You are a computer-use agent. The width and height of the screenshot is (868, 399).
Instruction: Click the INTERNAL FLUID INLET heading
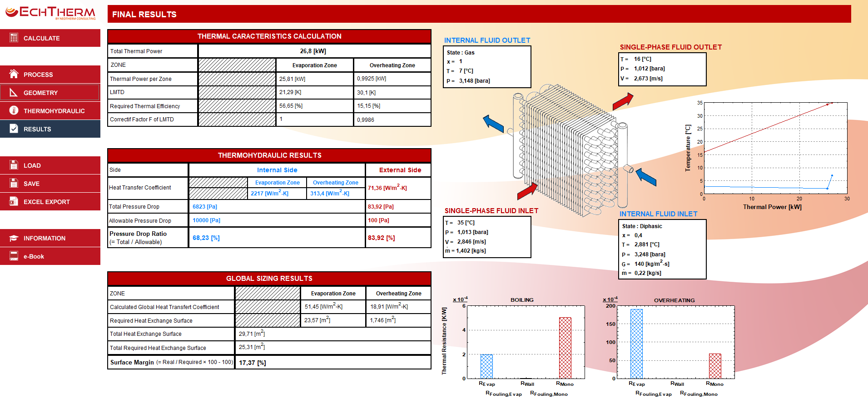click(x=658, y=214)
